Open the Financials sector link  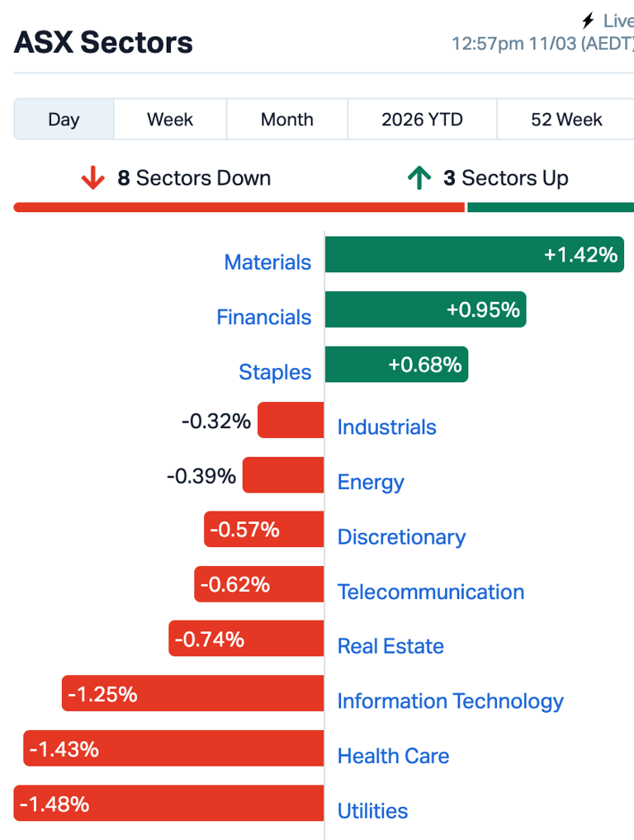click(263, 317)
